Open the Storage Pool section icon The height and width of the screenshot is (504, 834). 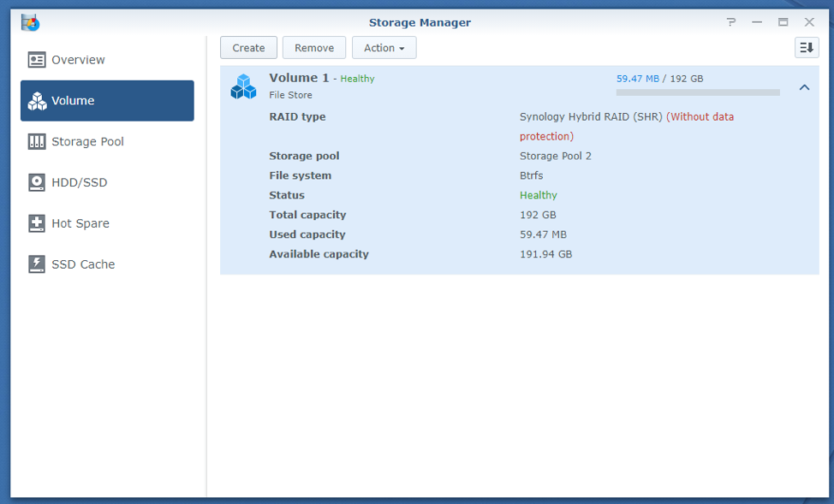pos(37,142)
